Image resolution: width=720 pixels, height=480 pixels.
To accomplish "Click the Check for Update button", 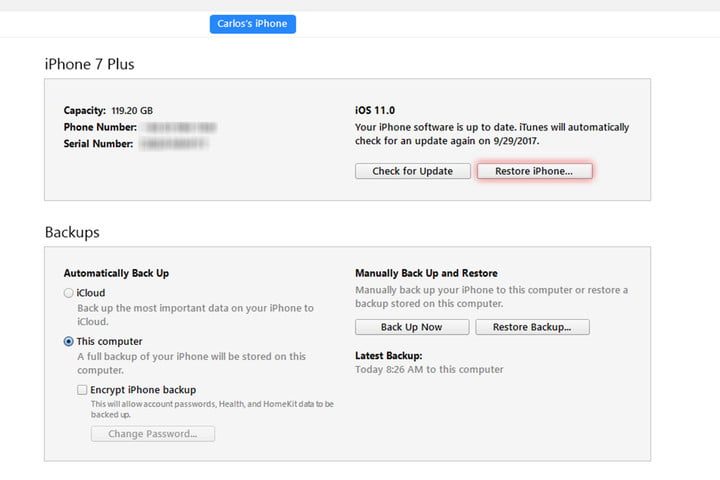I will pyautogui.click(x=412, y=171).
